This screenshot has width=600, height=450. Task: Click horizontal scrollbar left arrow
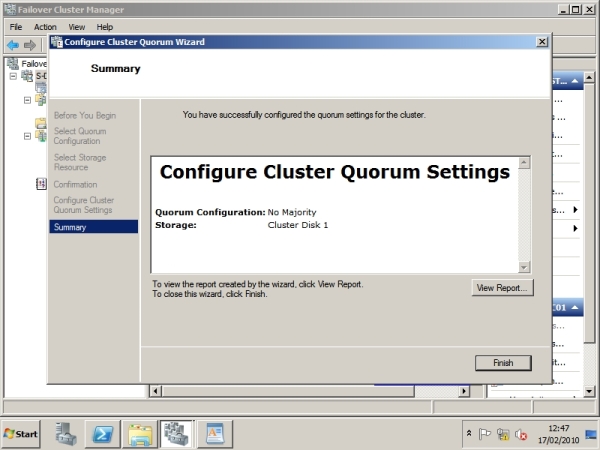pyautogui.click(x=155, y=391)
